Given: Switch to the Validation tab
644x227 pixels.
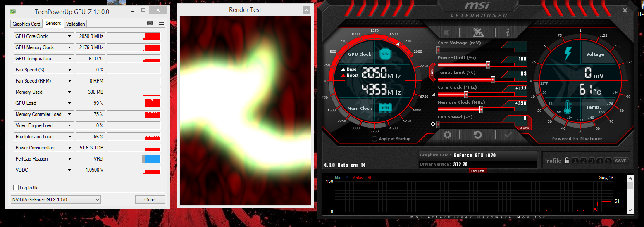Looking at the screenshot, I should pyautogui.click(x=76, y=24).
